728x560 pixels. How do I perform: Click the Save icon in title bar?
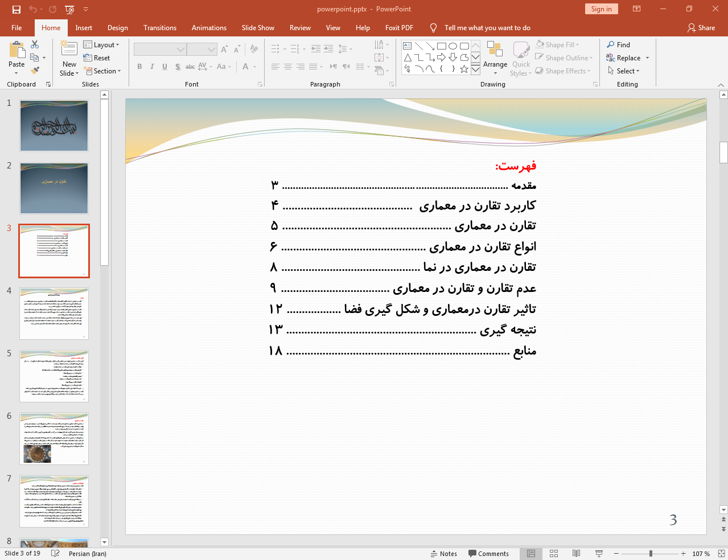[17, 9]
